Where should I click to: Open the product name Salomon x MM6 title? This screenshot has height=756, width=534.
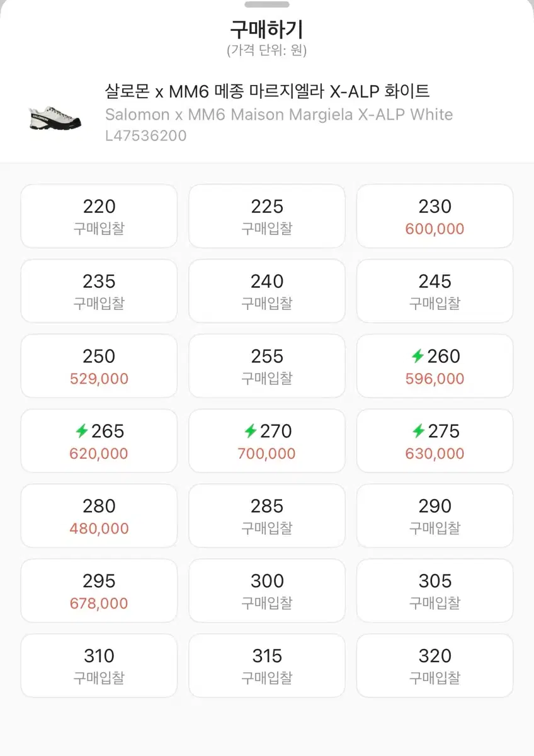click(267, 91)
